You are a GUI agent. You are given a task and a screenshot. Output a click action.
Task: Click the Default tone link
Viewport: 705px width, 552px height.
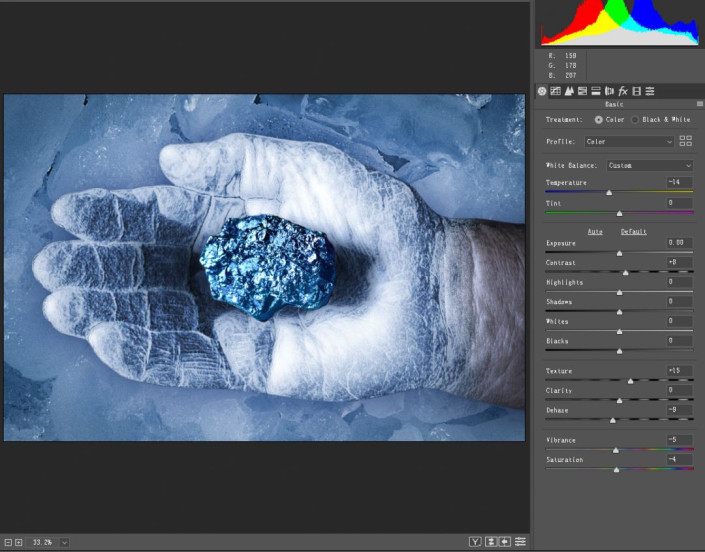pyautogui.click(x=634, y=232)
